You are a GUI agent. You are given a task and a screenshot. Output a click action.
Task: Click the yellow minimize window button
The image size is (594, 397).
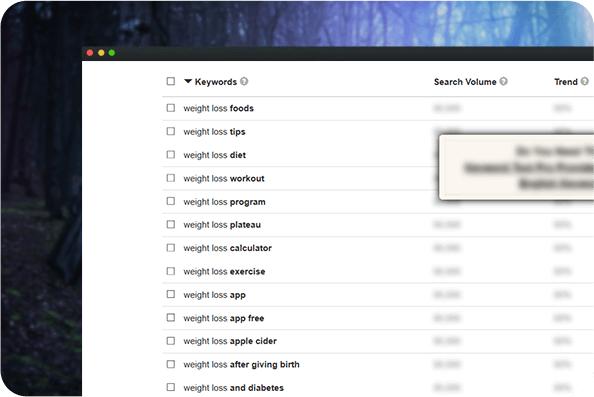[x=101, y=53]
